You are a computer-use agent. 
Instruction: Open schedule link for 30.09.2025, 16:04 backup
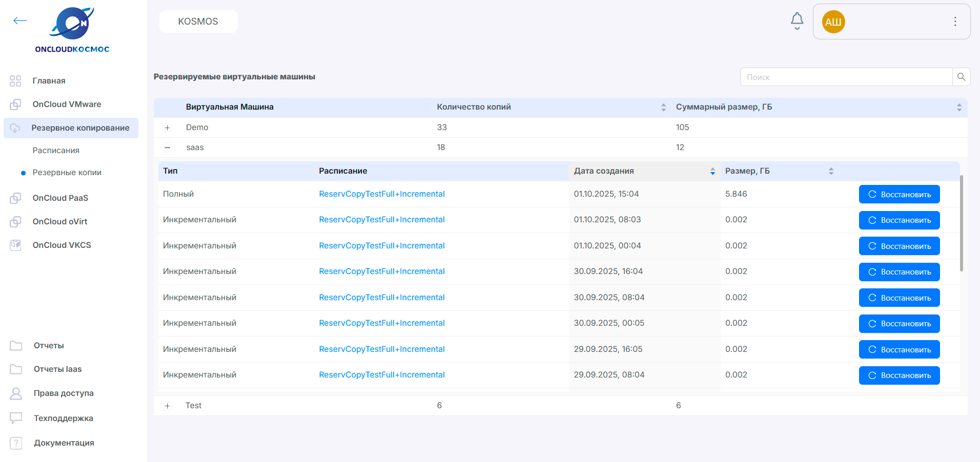pos(381,271)
